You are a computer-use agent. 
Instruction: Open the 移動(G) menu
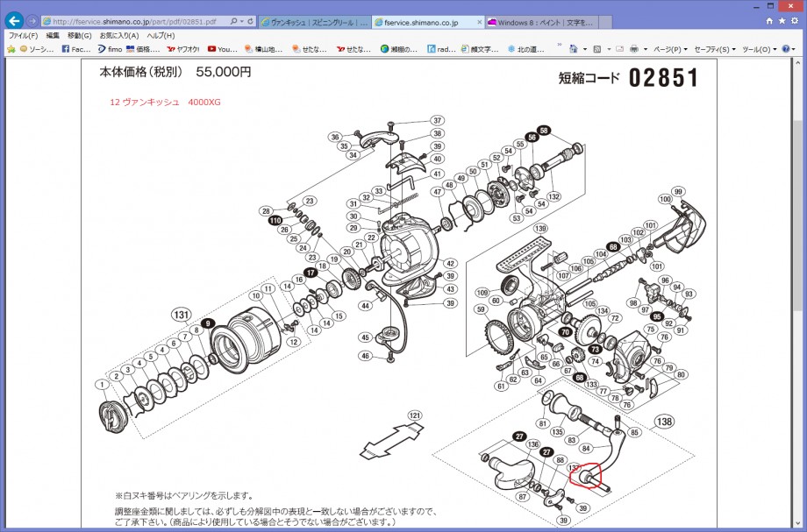pos(79,35)
